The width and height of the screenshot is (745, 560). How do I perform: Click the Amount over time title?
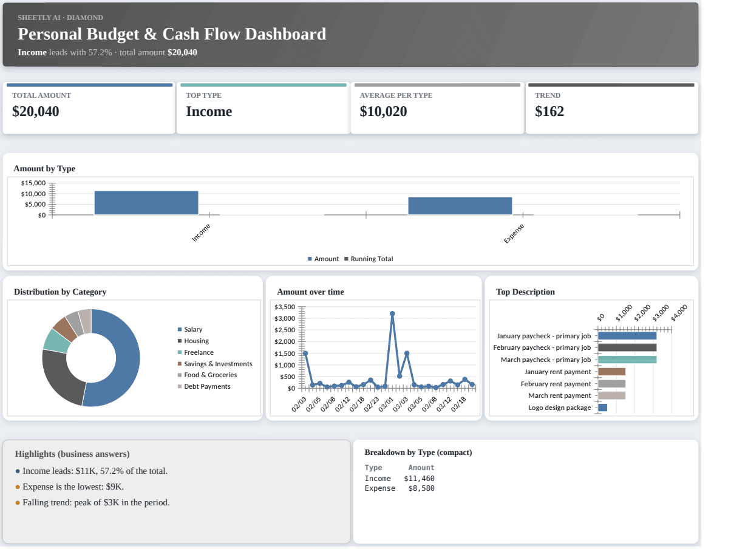310,292
